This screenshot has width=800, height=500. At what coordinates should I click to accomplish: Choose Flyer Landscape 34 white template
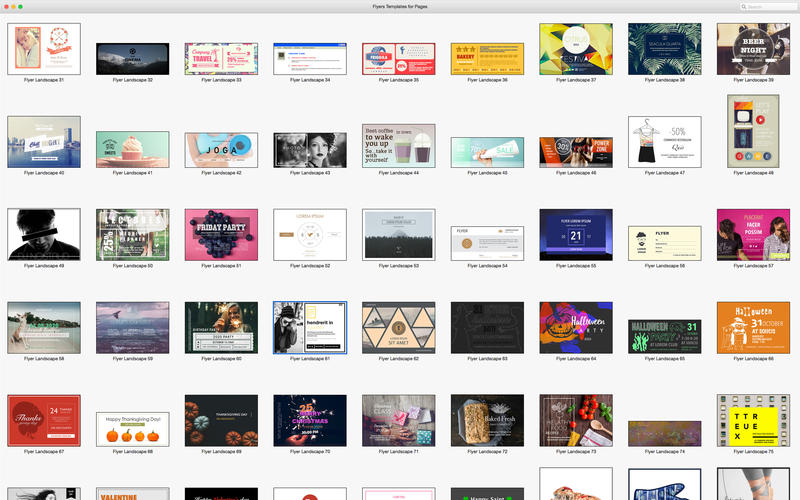point(310,59)
